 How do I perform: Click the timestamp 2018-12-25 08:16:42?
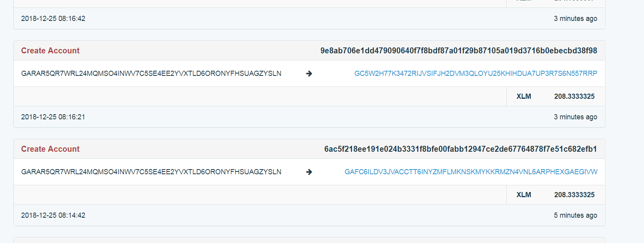(53, 19)
